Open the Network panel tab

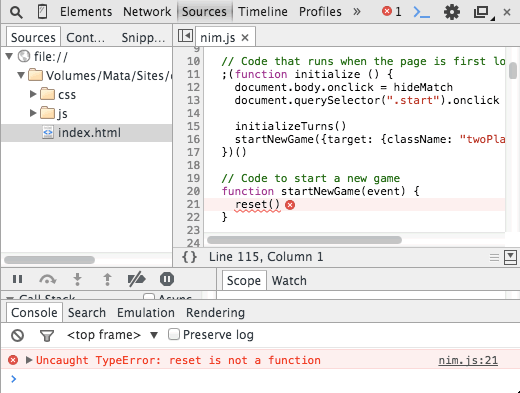(x=147, y=12)
